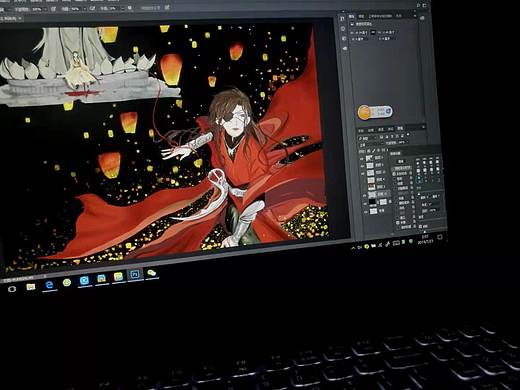Select the bottom-most layer thumbnail in Layers panel

click(x=373, y=211)
